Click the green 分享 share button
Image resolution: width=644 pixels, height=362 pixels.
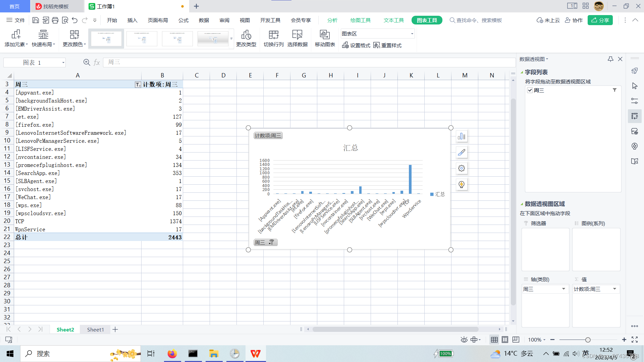coord(600,20)
